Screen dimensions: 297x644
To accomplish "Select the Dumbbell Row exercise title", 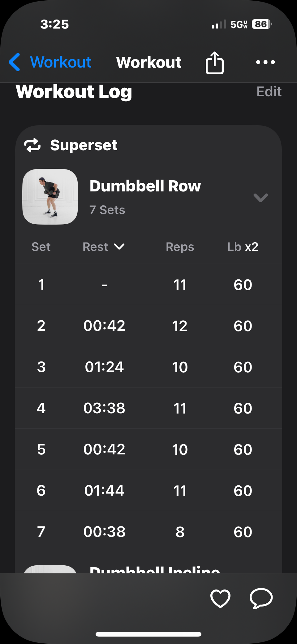I will coord(145,186).
